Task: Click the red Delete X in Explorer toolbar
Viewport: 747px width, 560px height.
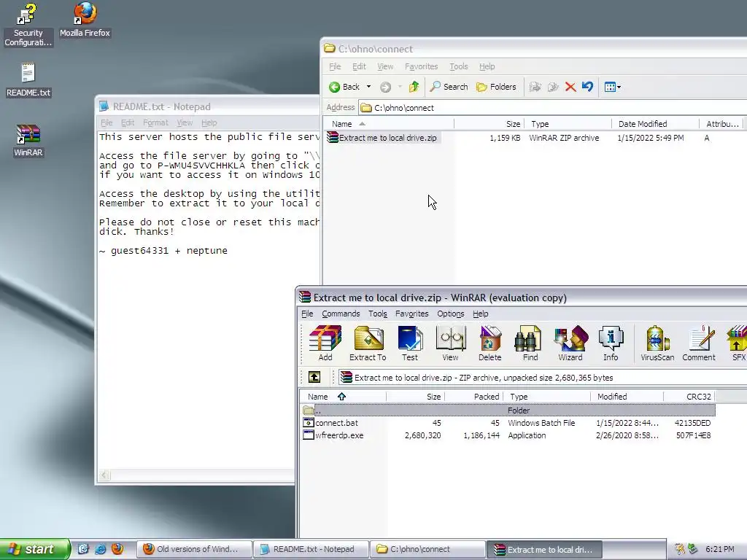Action: coord(570,87)
